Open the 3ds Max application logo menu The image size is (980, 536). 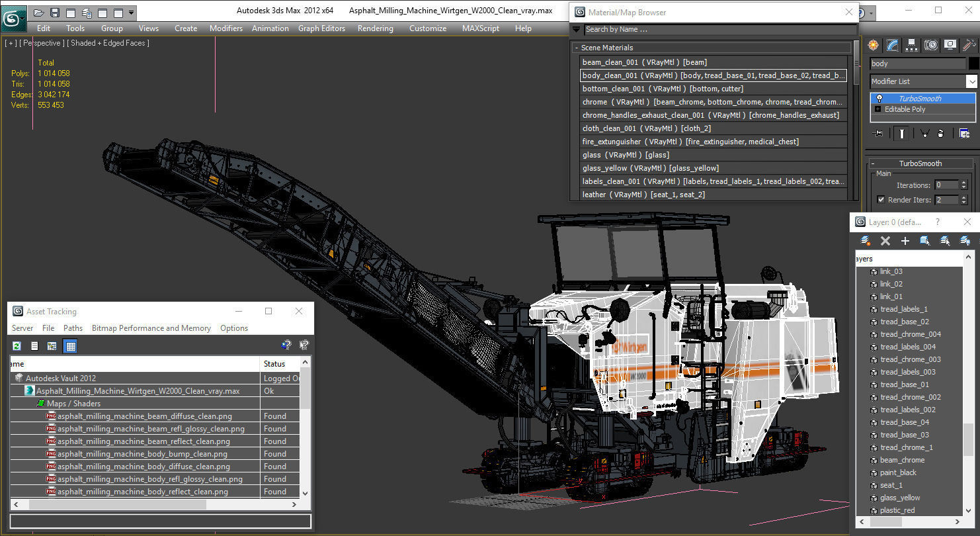point(13,18)
